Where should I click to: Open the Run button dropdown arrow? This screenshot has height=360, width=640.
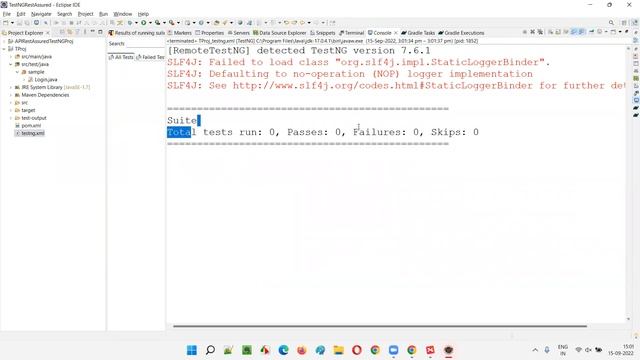pyautogui.click(x=150, y=23)
